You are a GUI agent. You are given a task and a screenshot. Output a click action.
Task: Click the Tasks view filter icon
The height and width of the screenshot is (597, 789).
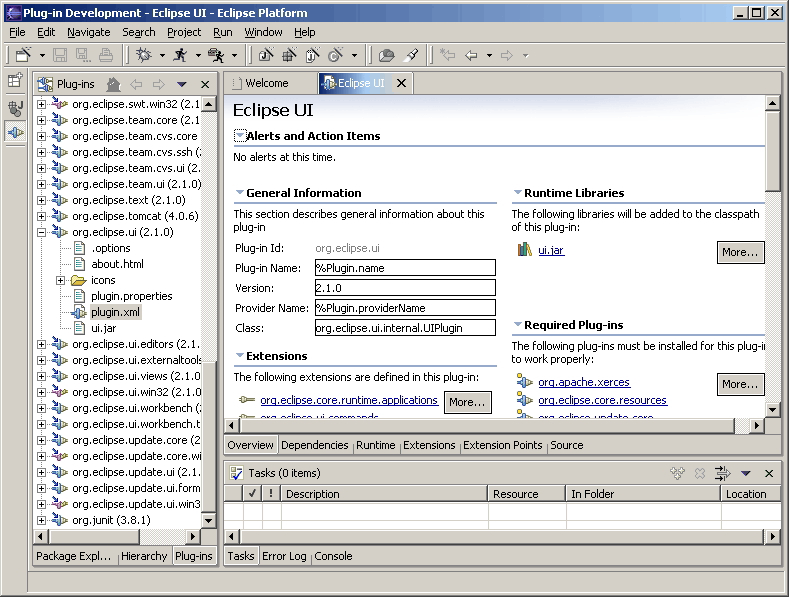[723, 473]
